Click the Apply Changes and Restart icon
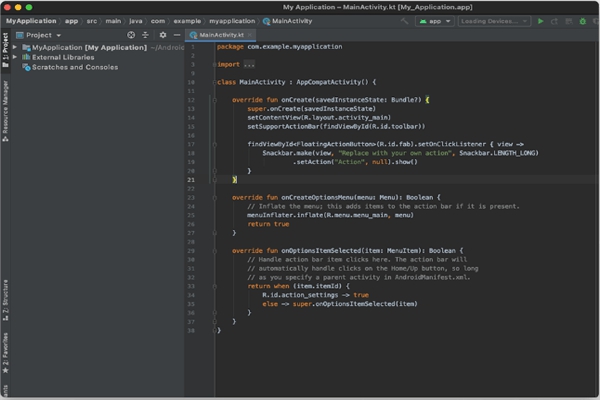The image size is (600, 400). coord(555,21)
